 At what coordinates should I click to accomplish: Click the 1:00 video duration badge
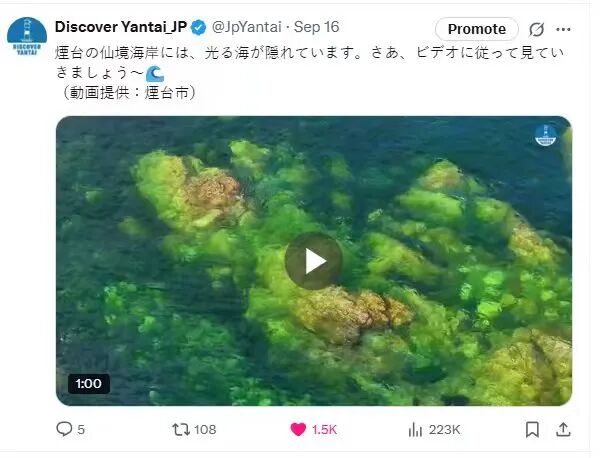(89, 383)
